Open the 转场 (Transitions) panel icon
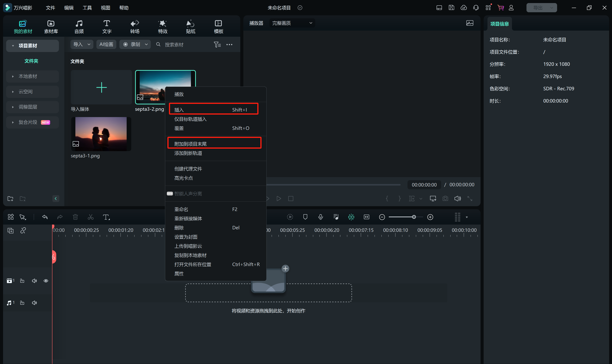Screen dimensions: 612x364 point(135,24)
